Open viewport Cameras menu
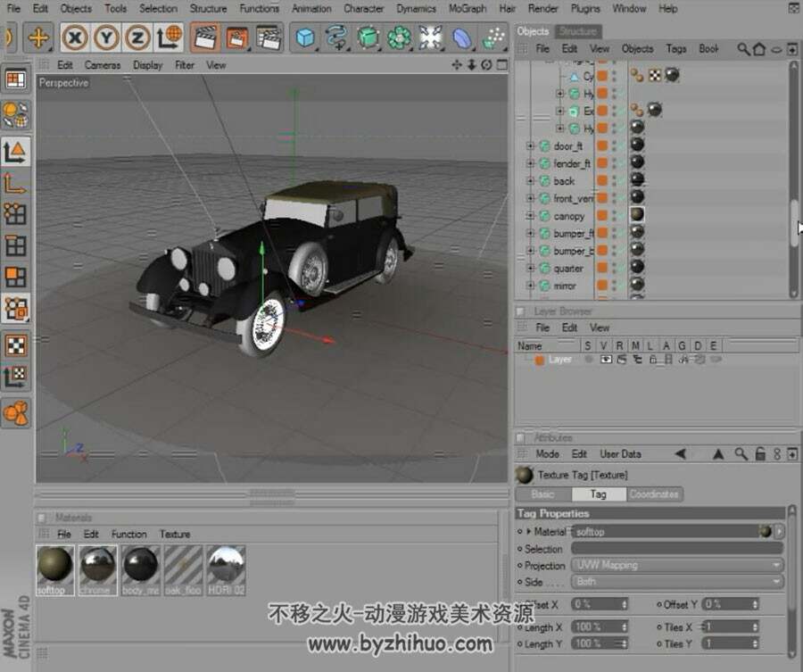803x672 pixels. [x=103, y=65]
